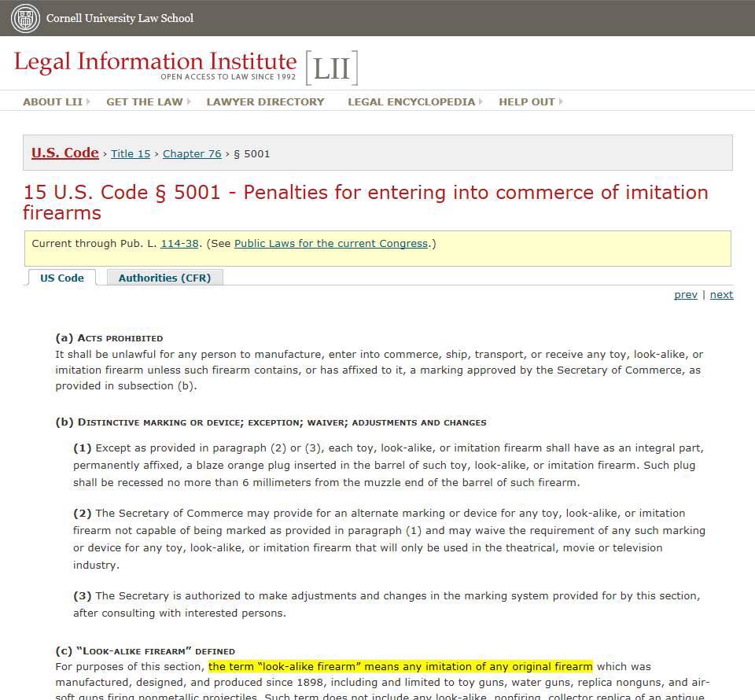Switch to the Authorities (CFR) tab
The image size is (755, 700).
(164, 278)
